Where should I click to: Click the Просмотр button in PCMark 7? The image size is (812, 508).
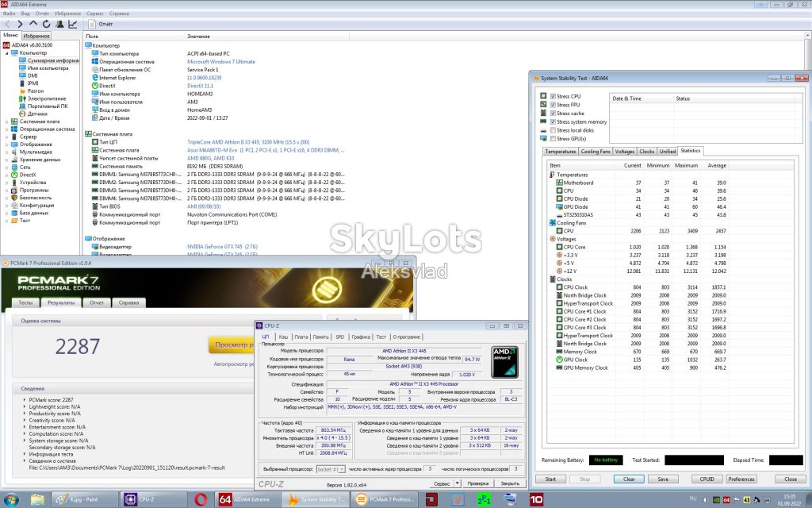pyautogui.click(x=232, y=344)
